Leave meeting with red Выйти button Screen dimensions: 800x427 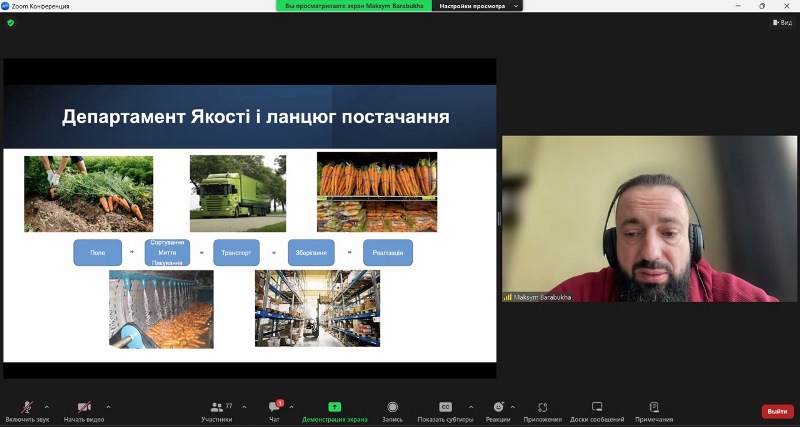click(x=777, y=411)
